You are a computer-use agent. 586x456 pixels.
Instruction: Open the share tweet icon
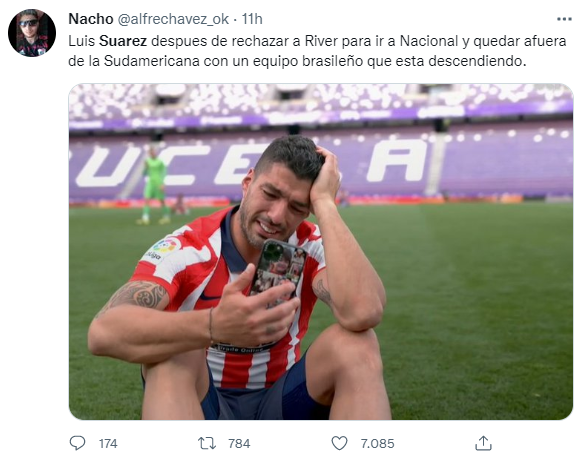point(483,443)
